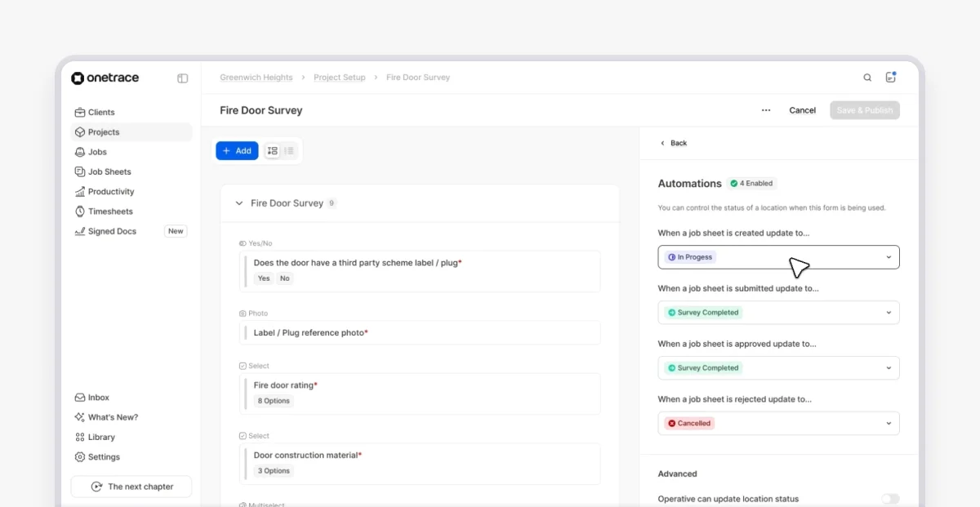Open the job sheet rejected status dropdown
This screenshot has width=980, height=507.
[778, 424]
